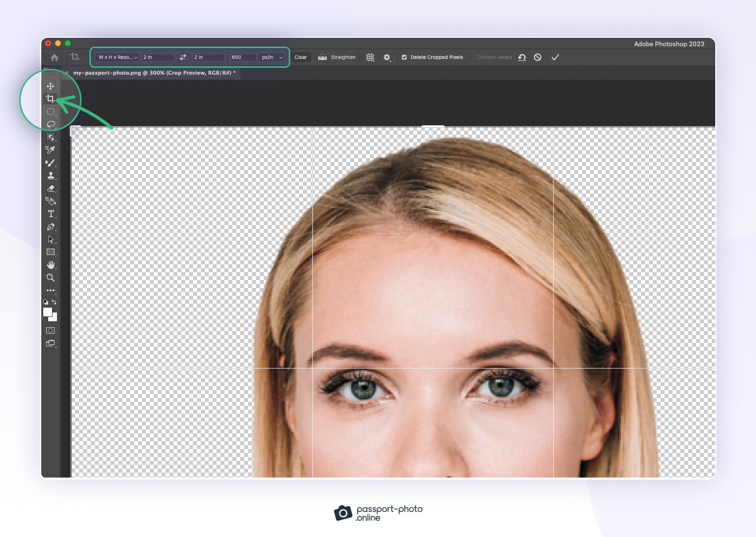Select the Eyedropper tool
The height and width of the screenshot is (537, 756).
coord(50,150)
